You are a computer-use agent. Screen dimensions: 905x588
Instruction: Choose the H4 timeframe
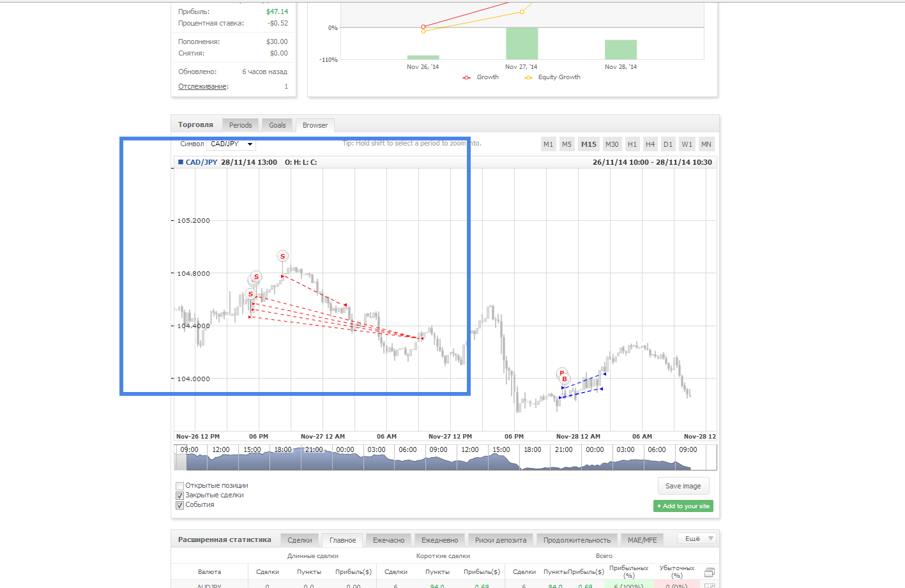[x=650, y=144]
